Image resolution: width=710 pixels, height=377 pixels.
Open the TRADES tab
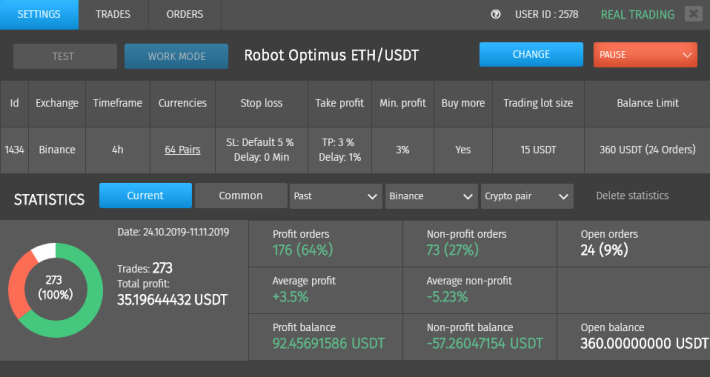pos(113,14)
